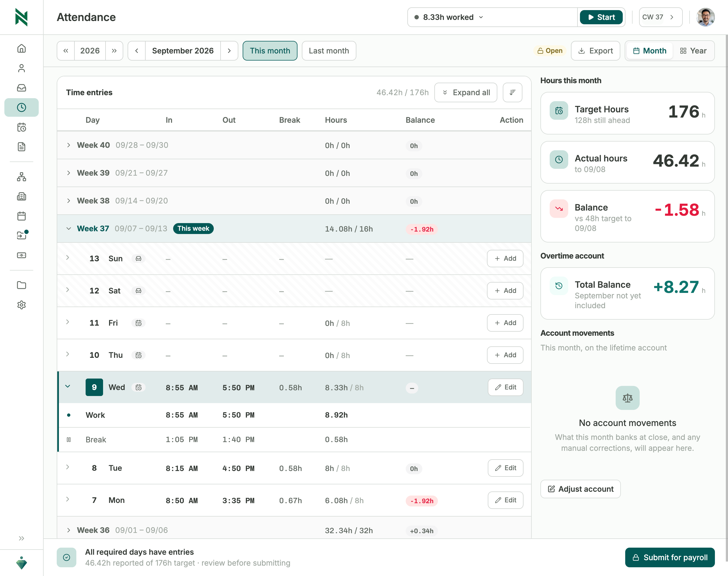Viewport: 728px width, 576px height.
Task: Click Adjust account
Action: (x=580, y=489)
